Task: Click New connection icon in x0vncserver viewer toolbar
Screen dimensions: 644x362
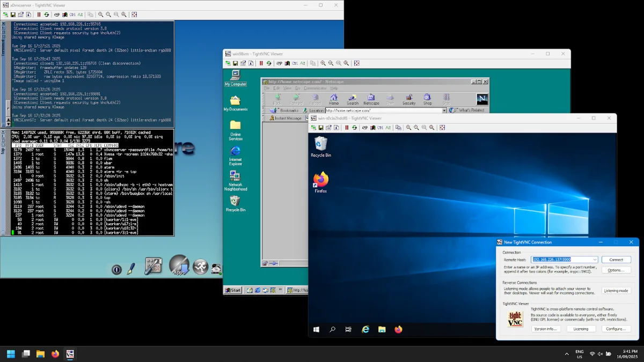Action: tap(5, 15)
